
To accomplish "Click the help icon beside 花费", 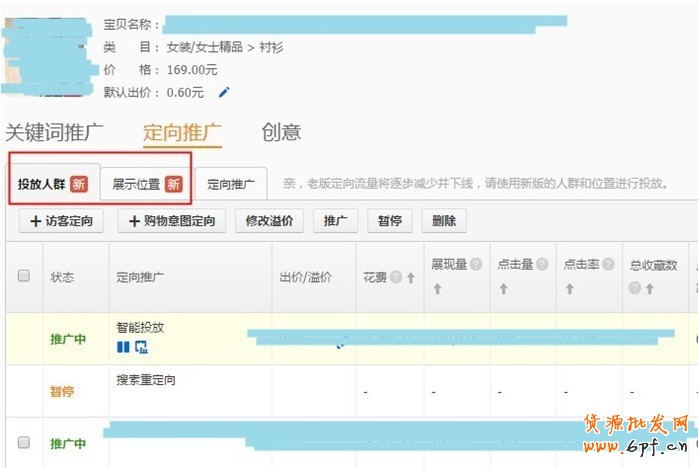I will [x=396, y=278].
